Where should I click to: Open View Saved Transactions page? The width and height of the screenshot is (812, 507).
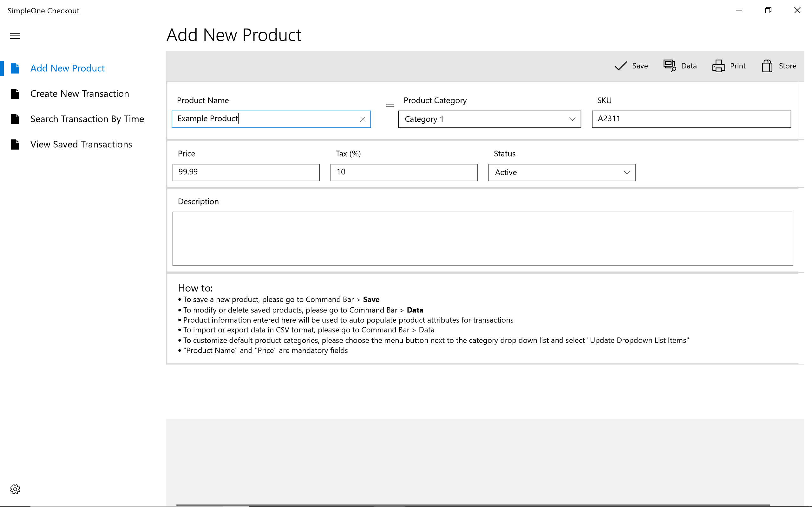tap(81, 144)
